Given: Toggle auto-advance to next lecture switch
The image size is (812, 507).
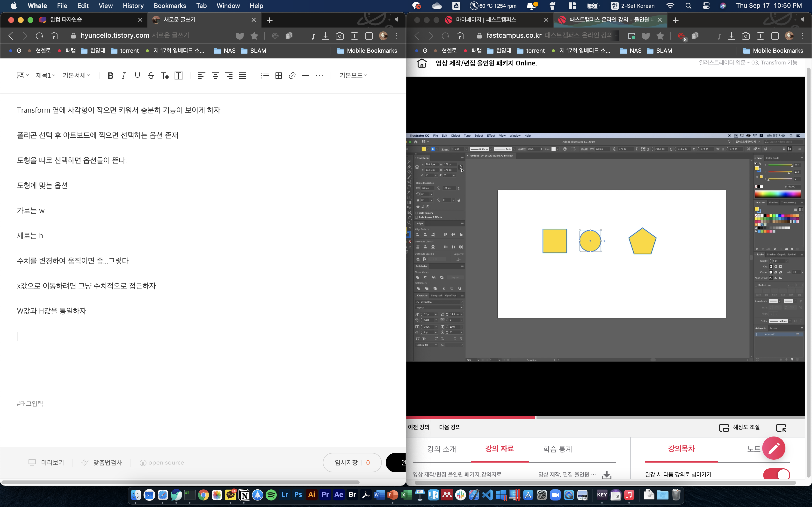Looking at the screenshot, I should 776,474.
